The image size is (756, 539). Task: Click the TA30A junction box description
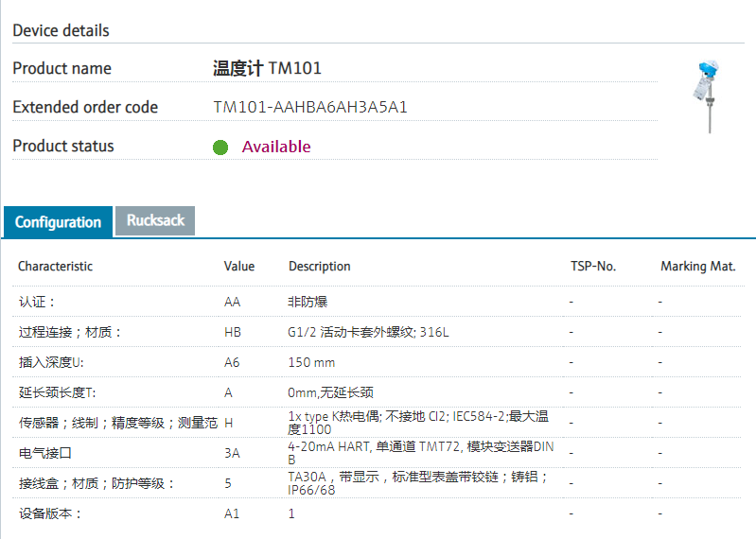[x=417, y=483]
